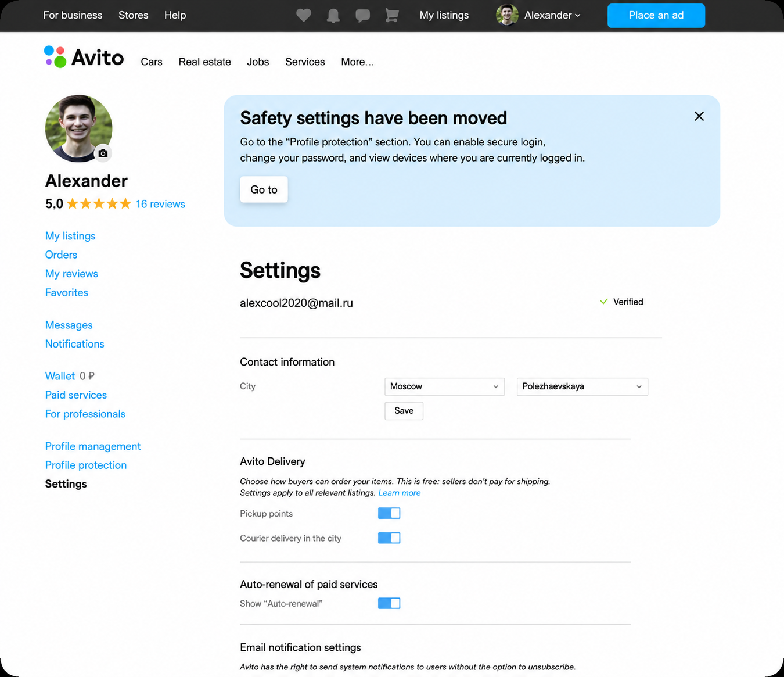784x677 pixels.
Task: Expand the More... categories menu
Action: click(358, 62)
